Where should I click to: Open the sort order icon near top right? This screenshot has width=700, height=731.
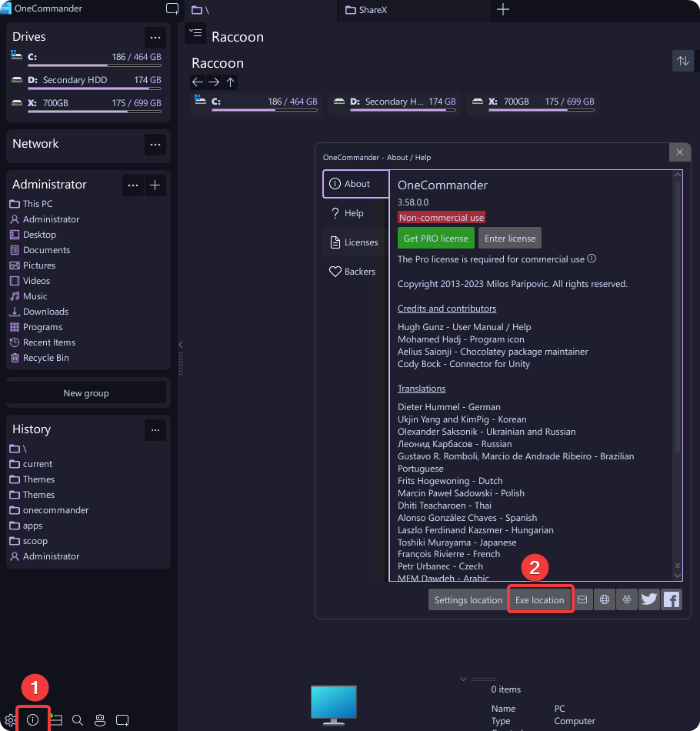click(682, 61)
